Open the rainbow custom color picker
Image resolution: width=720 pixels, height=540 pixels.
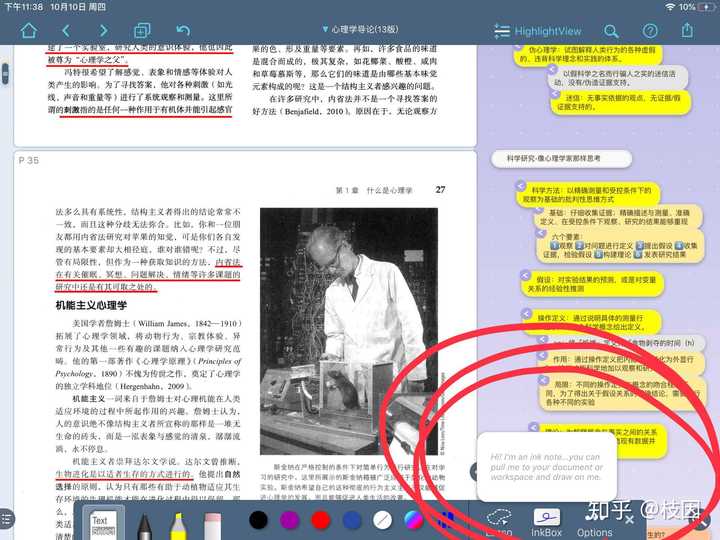[x=414, y=520]
